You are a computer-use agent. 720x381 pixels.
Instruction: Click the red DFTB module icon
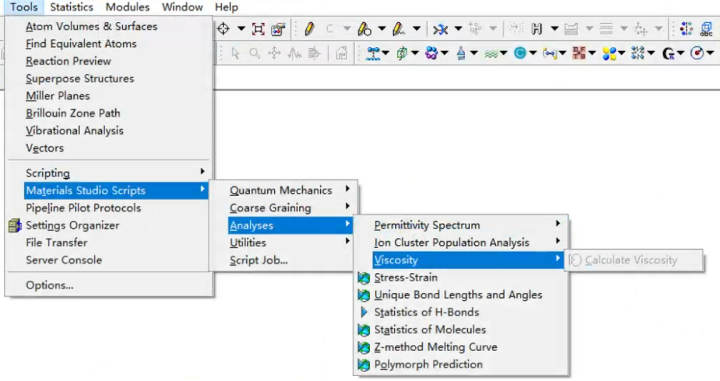[x=579, y=54]
